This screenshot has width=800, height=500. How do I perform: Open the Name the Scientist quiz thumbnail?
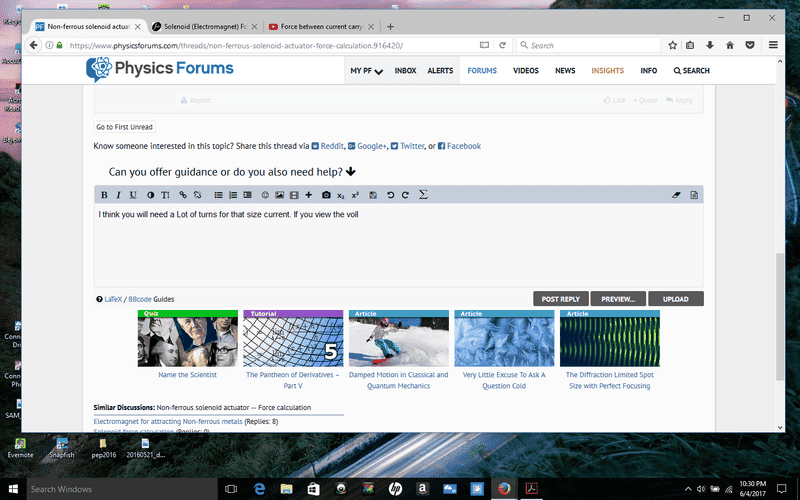[187, 340]
